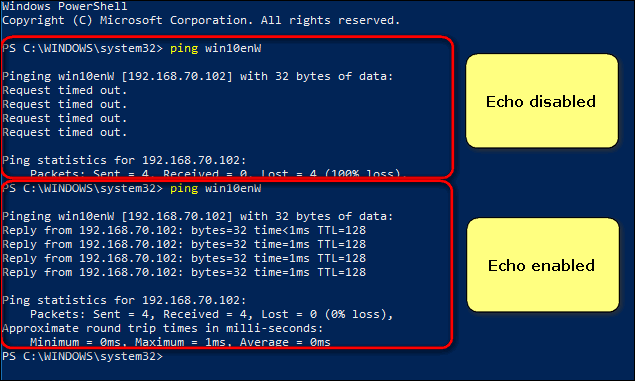The height and width of the screenshot is (381, 635).
Task: Click the Microsoft Corporation copyright line
Action: tap(201, 20)
